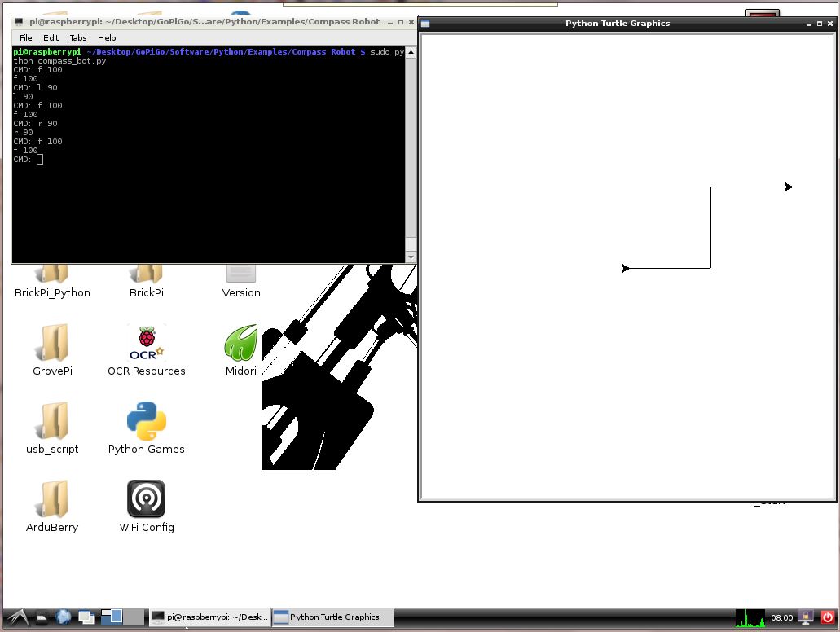
Task: Open the Edit menu in terminal
Action: [x=51, y=38]
